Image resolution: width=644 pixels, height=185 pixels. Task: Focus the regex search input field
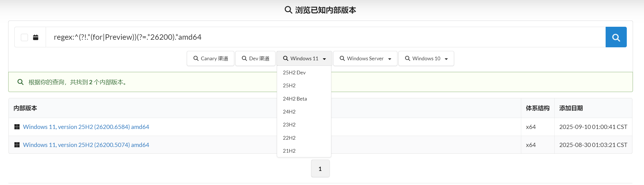click(326, 37)
